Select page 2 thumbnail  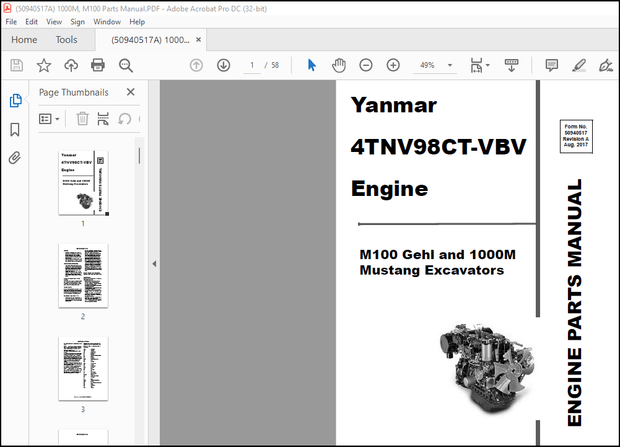click(83, 276)
